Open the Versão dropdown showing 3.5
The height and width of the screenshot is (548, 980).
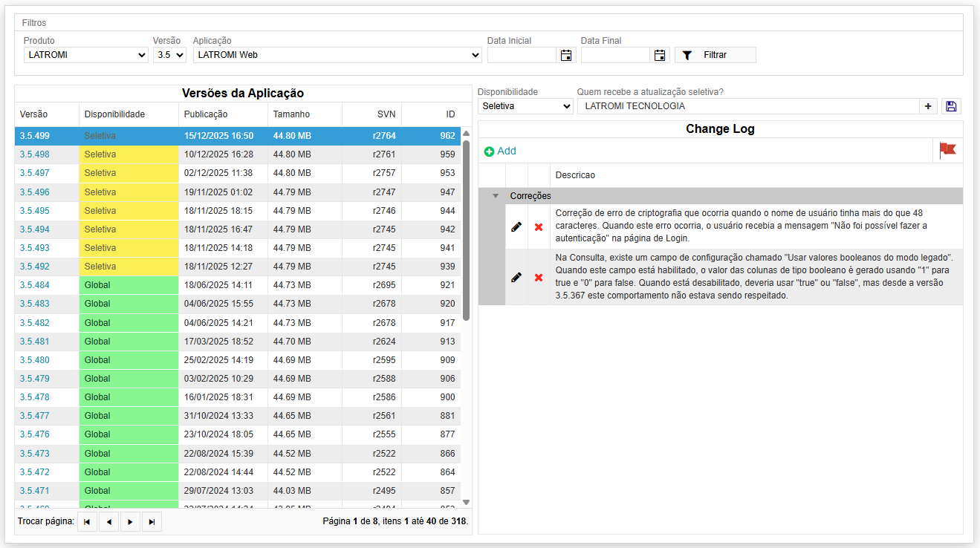coord(169,55)
